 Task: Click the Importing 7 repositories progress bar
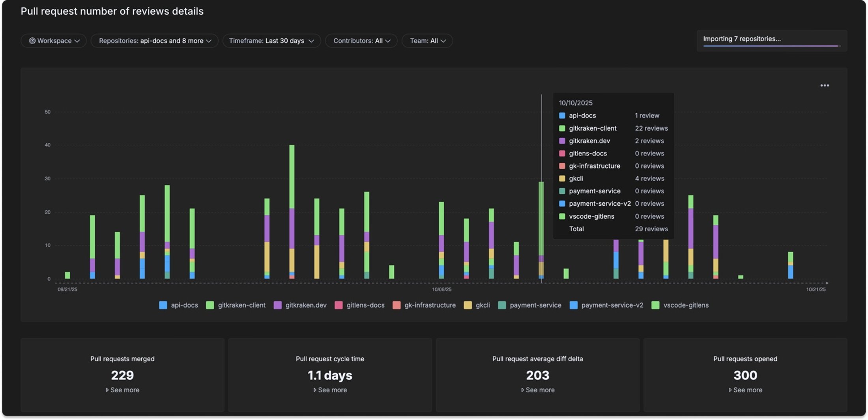[x=771, y=46]
